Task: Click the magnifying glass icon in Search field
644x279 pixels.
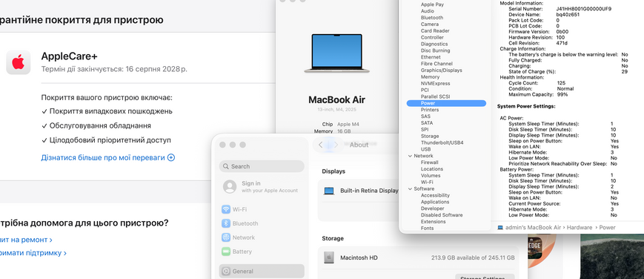Action: coord(226,166)
